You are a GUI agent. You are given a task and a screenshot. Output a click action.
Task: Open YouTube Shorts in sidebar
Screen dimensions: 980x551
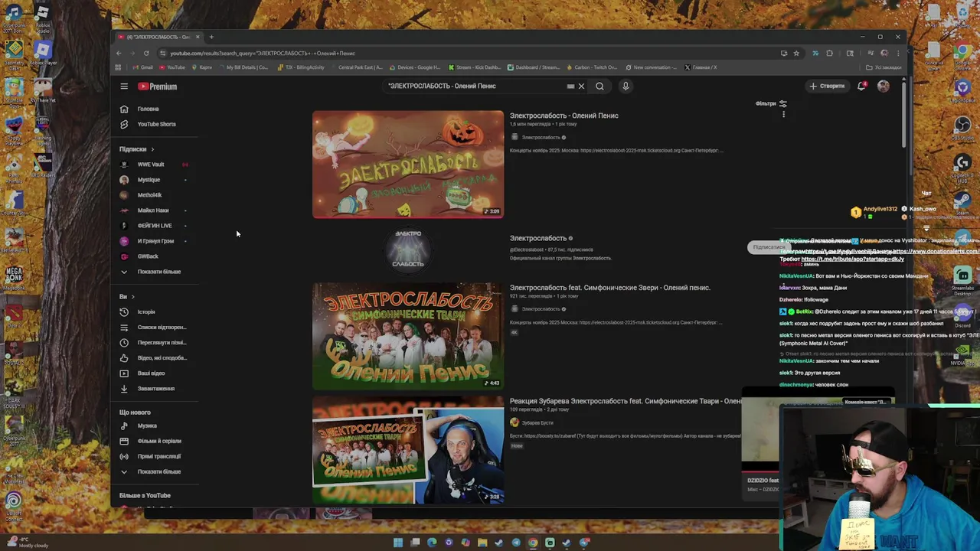[156, 124]
